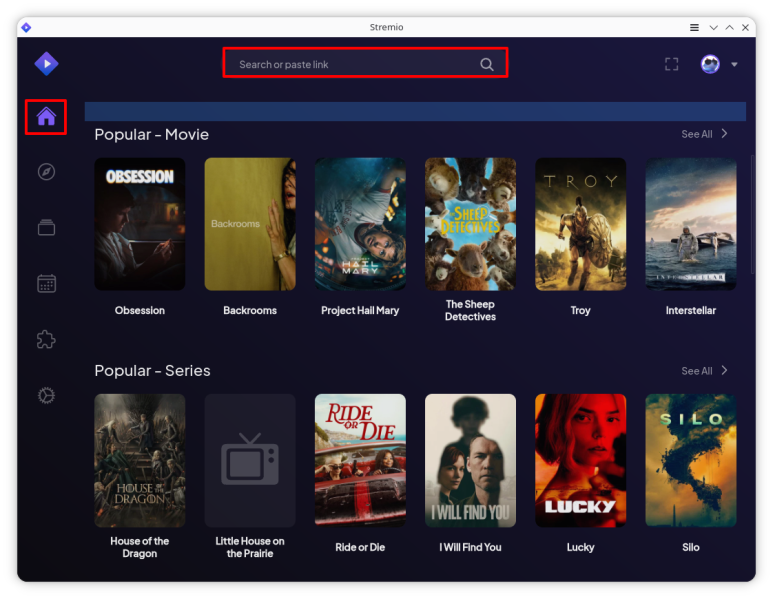
Task: Open the Board home tab
Action: pos(46,117)
